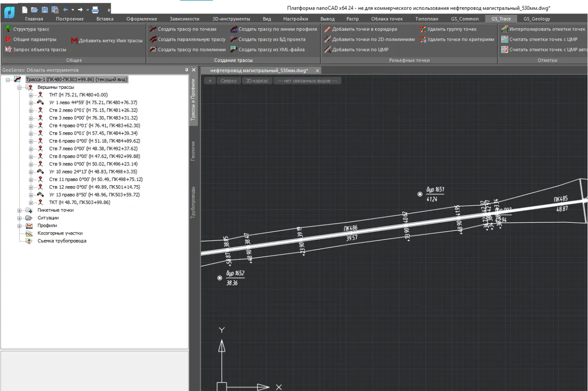Open the Геология side panel tab
Image resolution: width=588 pixels, height=391 pixels.
(x=193, y=151)
